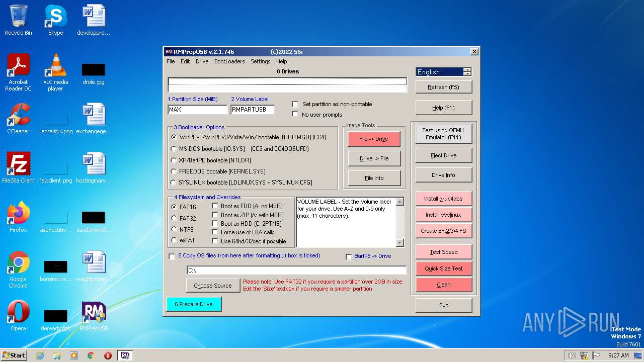Screen dimensions: 644x362
Task: Tick Boot as ZIP checkbox
Action: tap(215, 215)
